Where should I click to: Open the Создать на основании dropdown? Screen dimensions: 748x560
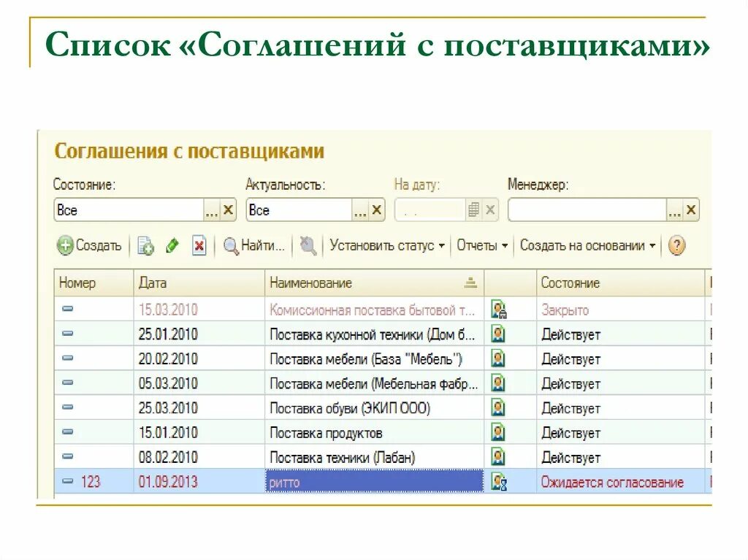(588, 245)
